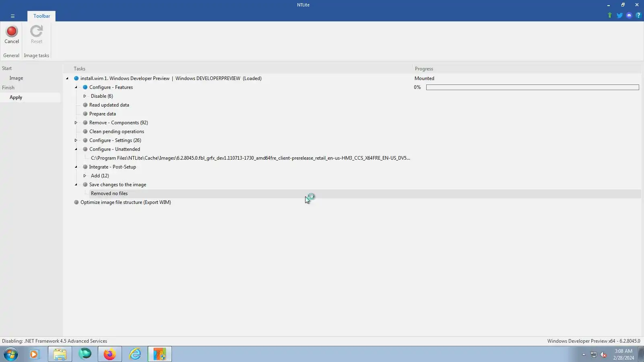Click the Windows Developer Preview x64 version text
Viewport: 644px width, 362px height.
tap(594, 341)
